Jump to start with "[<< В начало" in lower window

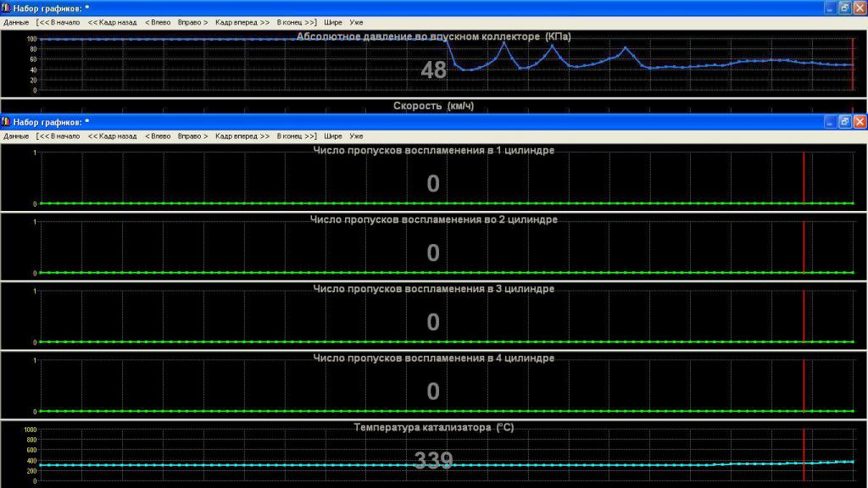58,136
